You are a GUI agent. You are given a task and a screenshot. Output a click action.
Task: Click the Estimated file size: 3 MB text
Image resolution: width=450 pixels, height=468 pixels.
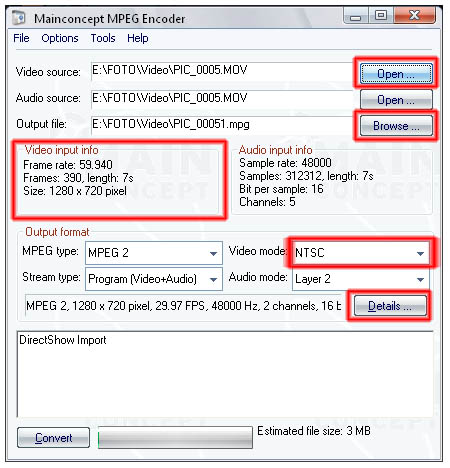click(x=314, y=431)
